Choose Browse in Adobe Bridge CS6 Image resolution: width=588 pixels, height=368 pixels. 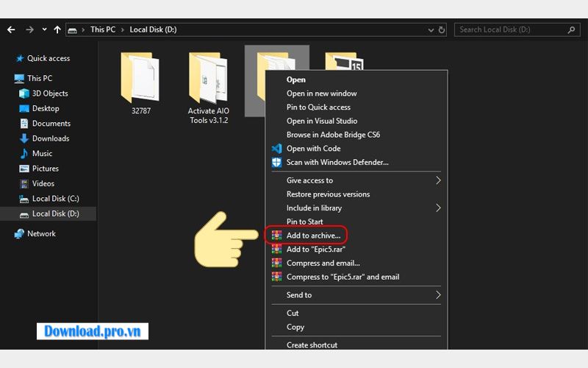tap(333, 135)
